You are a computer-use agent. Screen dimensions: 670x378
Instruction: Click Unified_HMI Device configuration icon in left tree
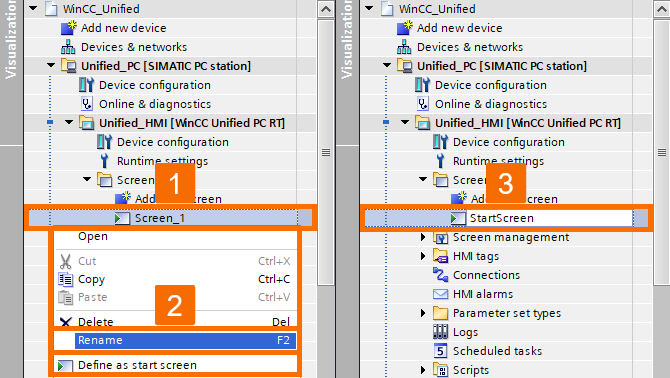[x=105, y=142]
